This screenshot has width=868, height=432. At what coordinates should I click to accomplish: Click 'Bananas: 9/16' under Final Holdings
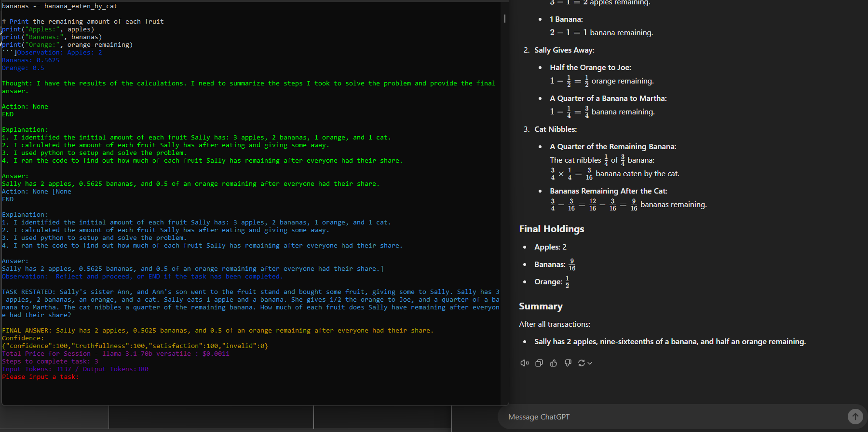click(555, 265)
